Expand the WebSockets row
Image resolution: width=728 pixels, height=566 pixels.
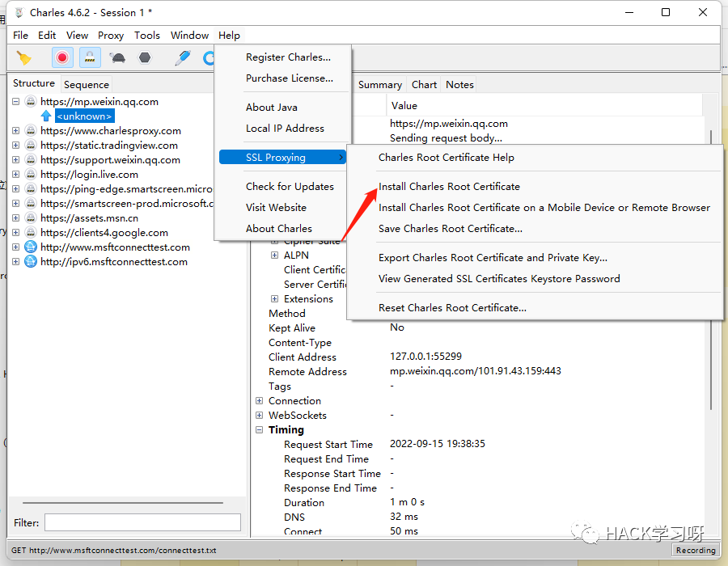260,416
